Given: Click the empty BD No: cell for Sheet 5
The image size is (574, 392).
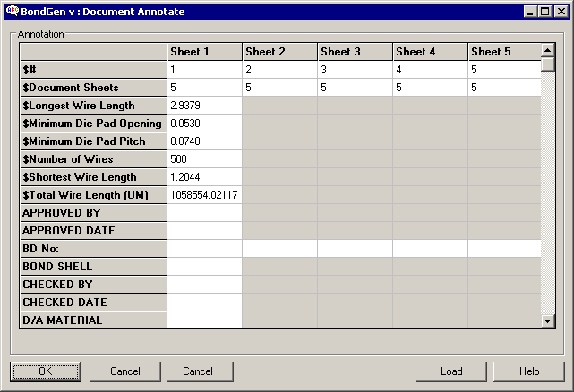Looking at the screenshot, I should 504,249.
